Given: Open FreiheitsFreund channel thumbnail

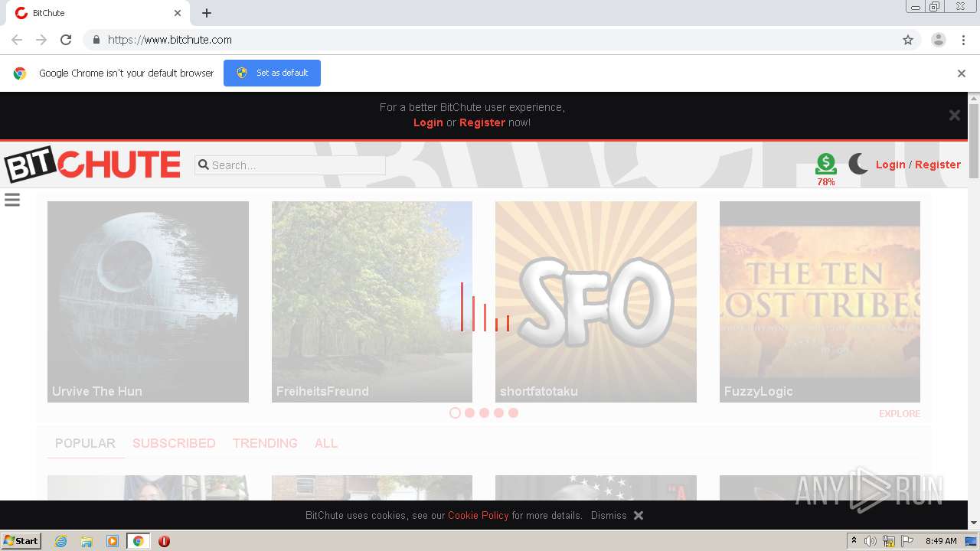Looking at the screenshot, I should (x=372, y=302).
